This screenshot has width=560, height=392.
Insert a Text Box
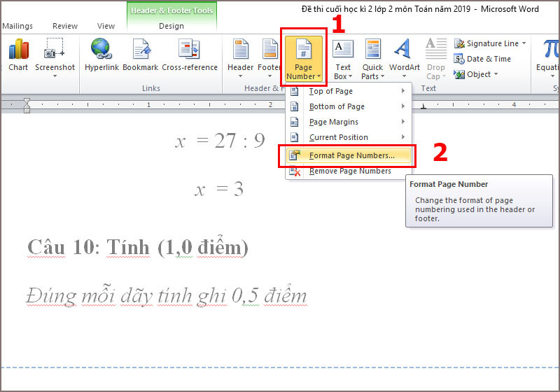(x=343, y=59)
